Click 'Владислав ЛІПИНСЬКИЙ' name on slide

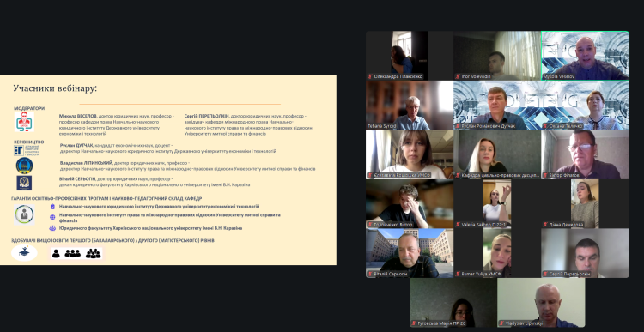coord(86,163)
